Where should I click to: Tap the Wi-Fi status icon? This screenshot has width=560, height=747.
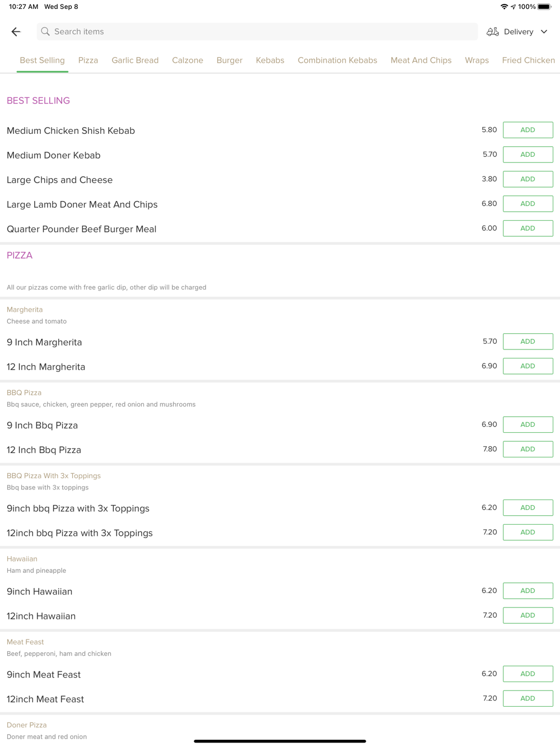504,7
